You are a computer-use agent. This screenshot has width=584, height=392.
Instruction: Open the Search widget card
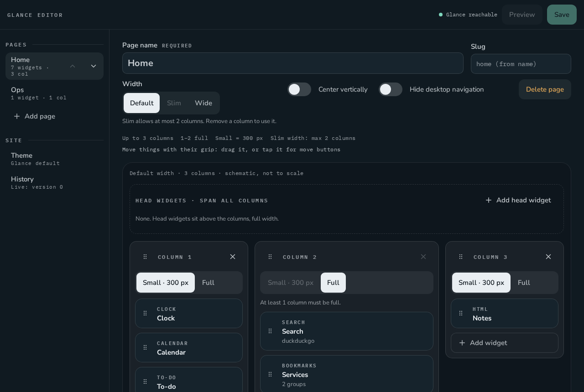(x=347, y=331)
